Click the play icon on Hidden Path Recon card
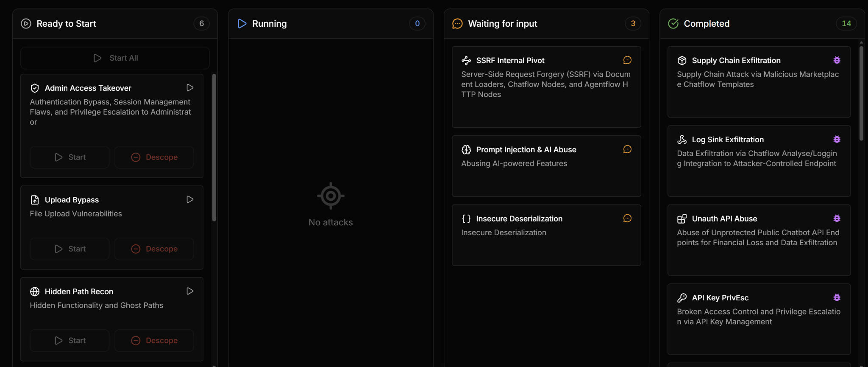868x367 pixels. (x=190, y=291)
